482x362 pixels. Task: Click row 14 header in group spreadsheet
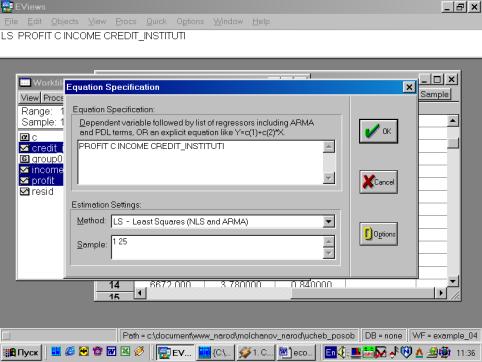[114, 285]
